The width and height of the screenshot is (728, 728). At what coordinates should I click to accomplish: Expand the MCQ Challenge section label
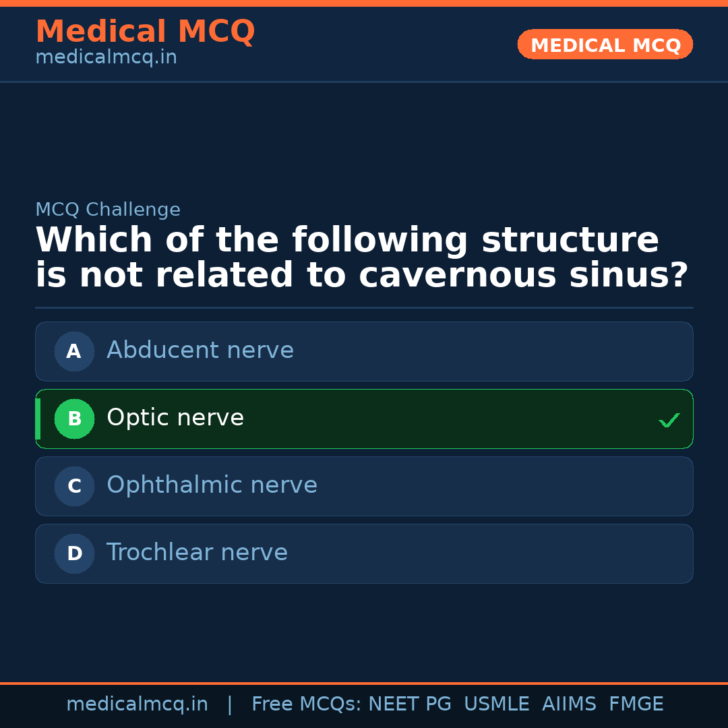pos(108,210)
